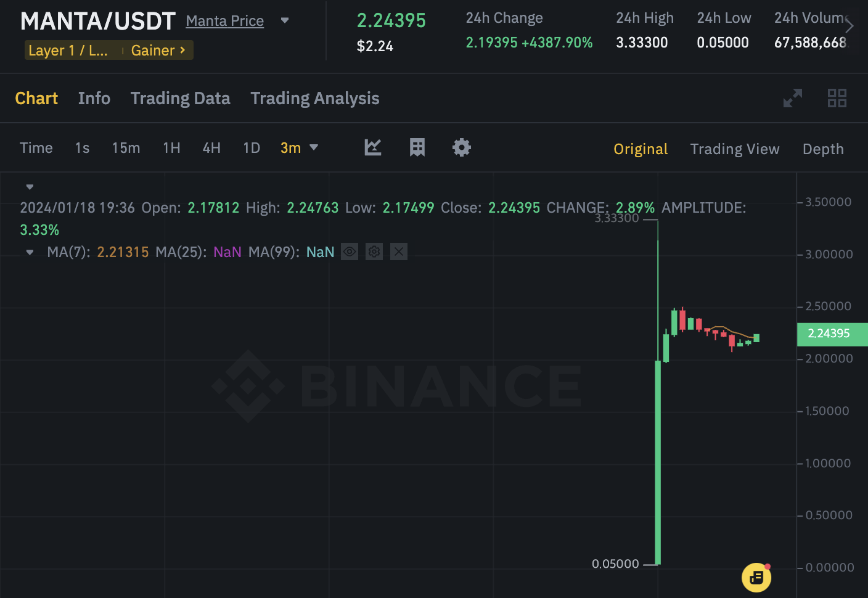Click the chart calendar grid icon
This screenshot has height=598, width=868.
pyautogui.click(x=417, y=147)
